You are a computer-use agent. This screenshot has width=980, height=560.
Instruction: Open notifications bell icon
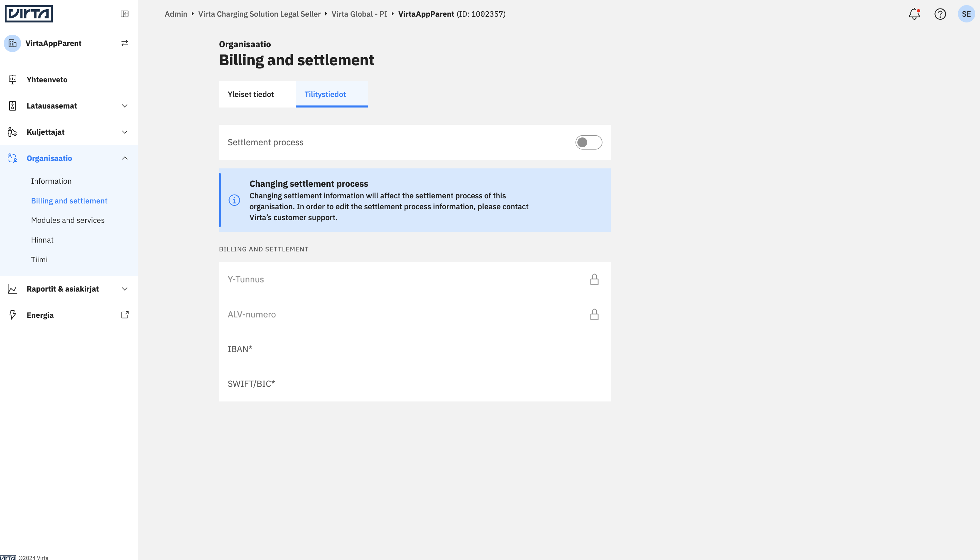click(x=914, y=14)
